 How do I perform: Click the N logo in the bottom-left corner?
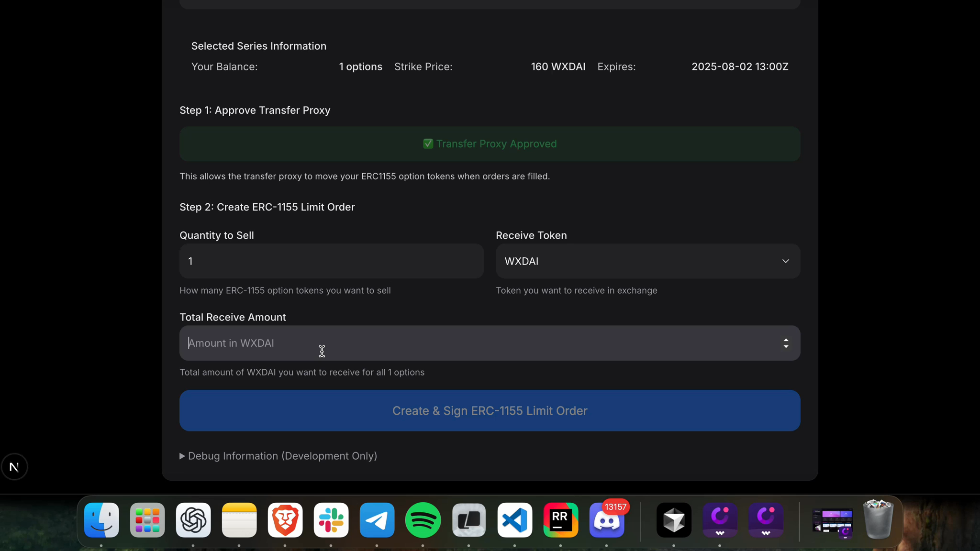click(14, 466)
